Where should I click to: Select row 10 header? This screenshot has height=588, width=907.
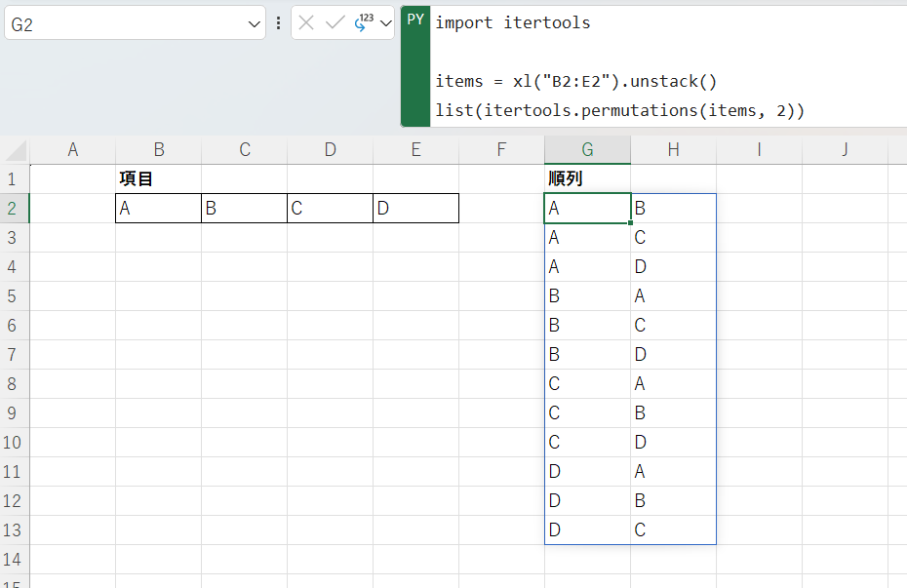point(15,443)
